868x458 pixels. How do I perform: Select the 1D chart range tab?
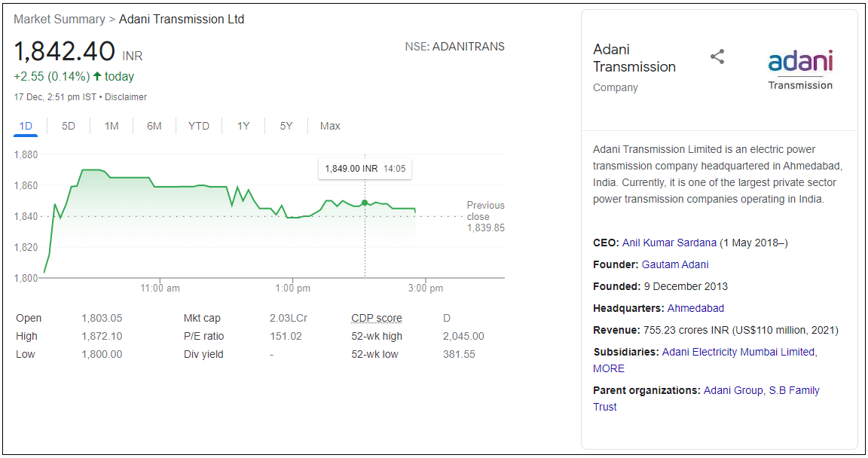pos(26,126)
